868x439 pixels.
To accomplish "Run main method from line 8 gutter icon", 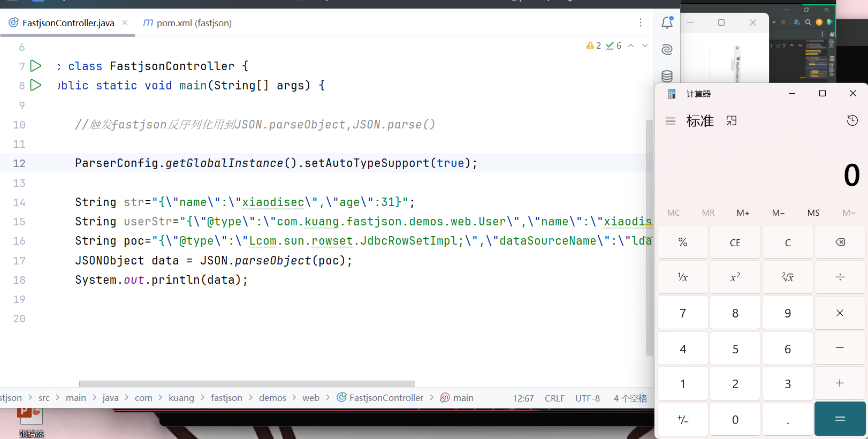I will [x=36, y=85].
